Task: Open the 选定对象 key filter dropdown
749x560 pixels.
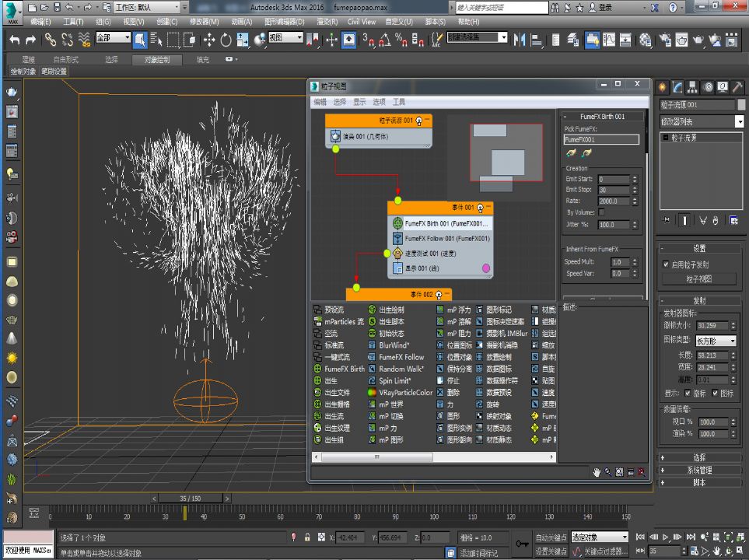Action: [600, 537]
